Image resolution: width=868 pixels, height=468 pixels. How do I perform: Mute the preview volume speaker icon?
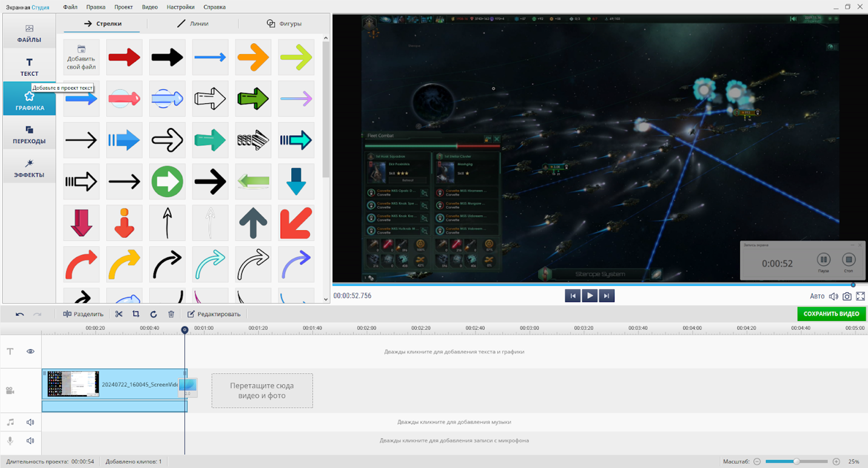point(833,296)
